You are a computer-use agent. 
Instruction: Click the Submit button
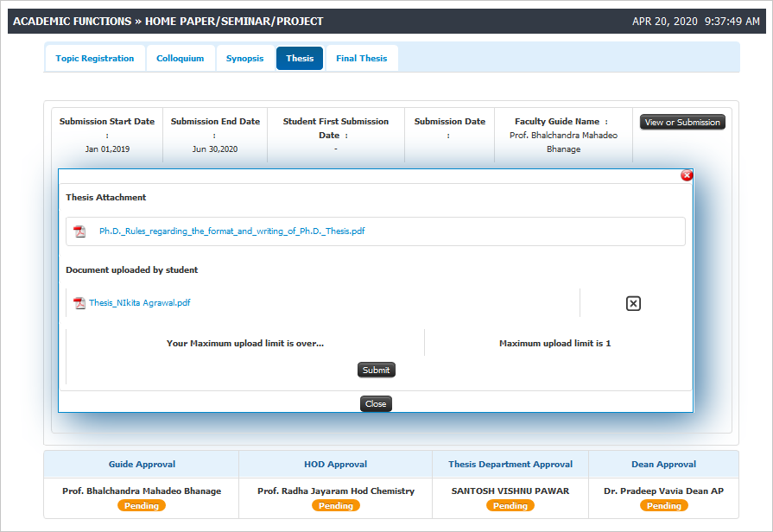[x=377, y=370]
